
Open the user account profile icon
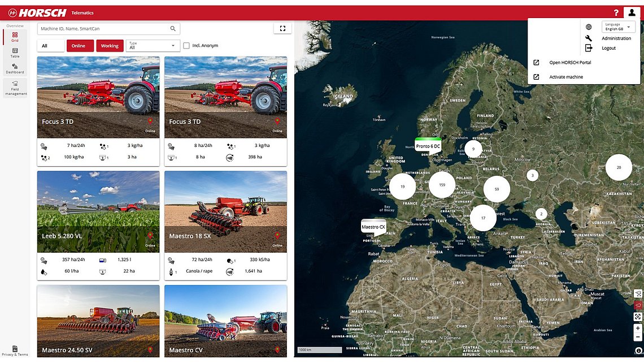(x=632, y=12)
